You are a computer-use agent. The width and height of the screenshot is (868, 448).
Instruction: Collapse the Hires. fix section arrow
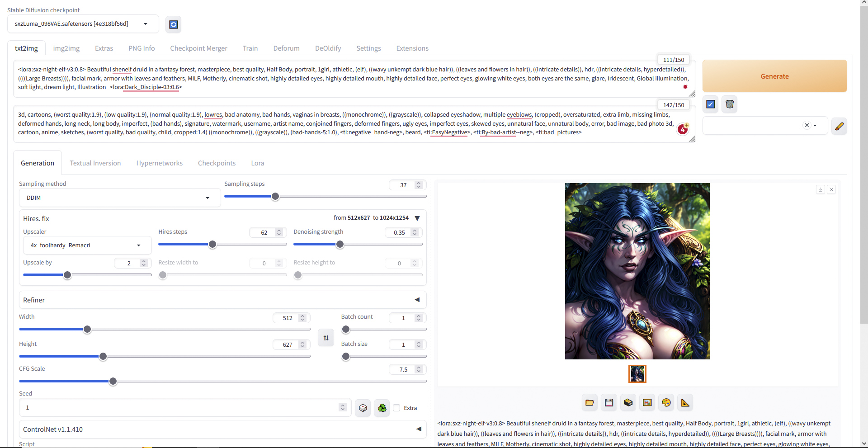coord(417,218)
